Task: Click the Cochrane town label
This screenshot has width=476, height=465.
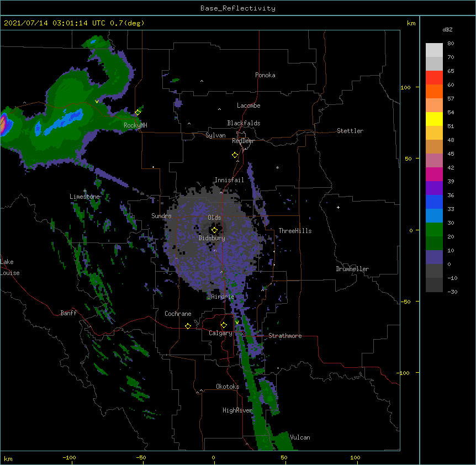Action: pyautogui.click(x=178, y=314)
